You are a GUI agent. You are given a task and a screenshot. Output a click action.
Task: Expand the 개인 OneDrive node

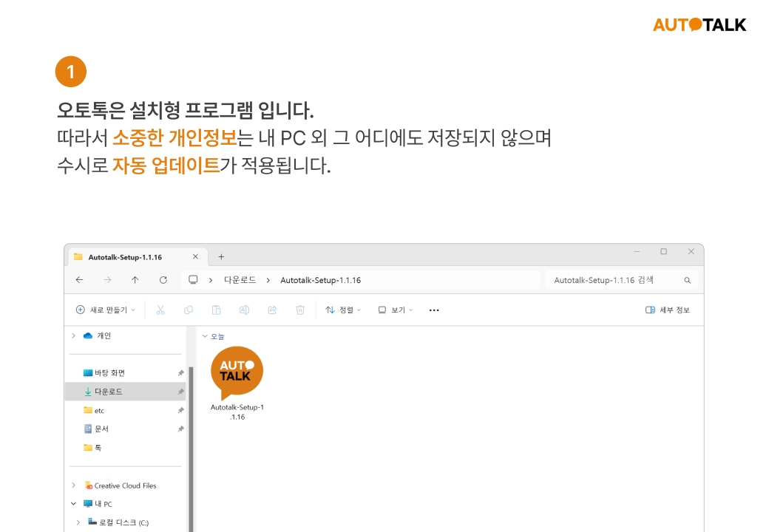coord(73,335)
